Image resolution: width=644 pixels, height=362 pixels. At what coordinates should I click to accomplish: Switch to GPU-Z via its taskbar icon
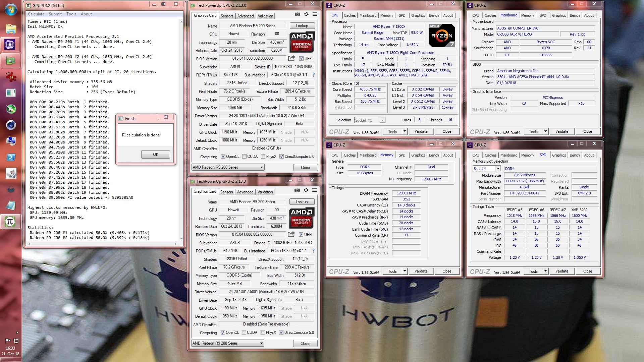click(x=11, y=61)
